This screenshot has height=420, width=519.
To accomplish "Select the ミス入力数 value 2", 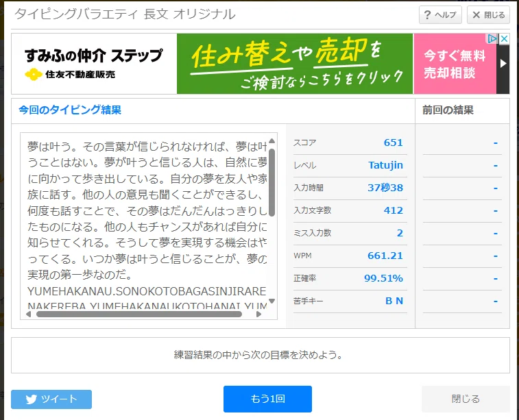I will 400,233.
